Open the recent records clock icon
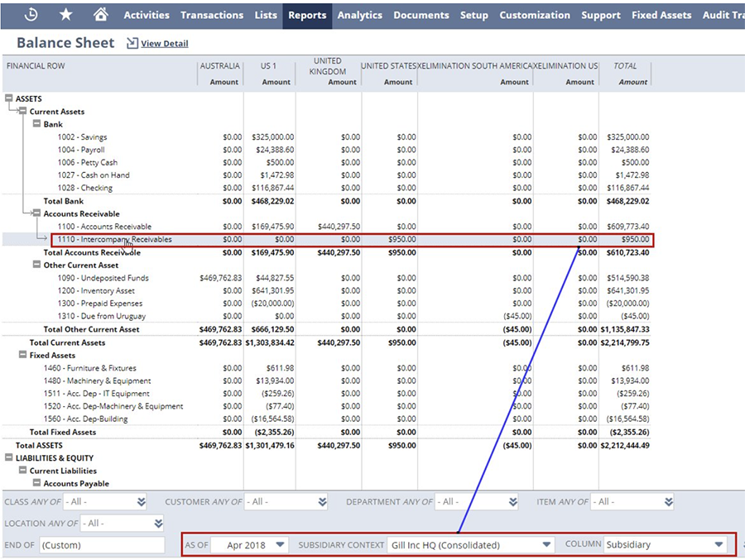The height and width of the screenshot is (560, 745). pyautogui.click(x=31, y=14)
